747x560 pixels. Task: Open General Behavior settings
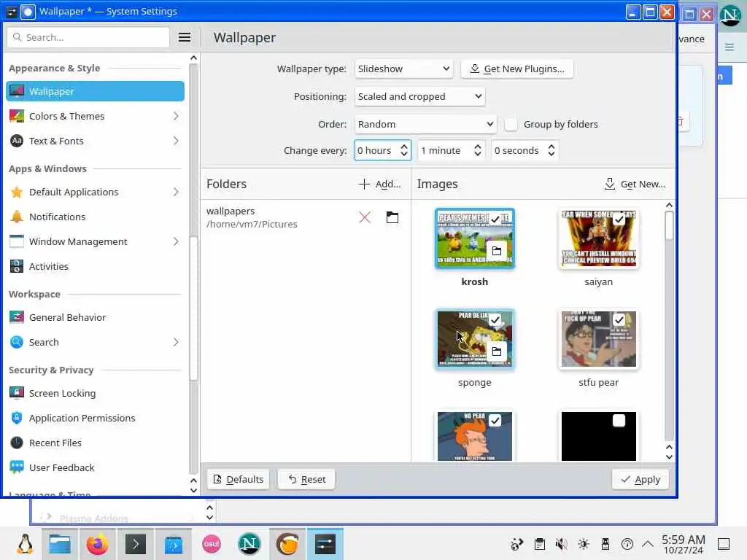tap(96, 317)
